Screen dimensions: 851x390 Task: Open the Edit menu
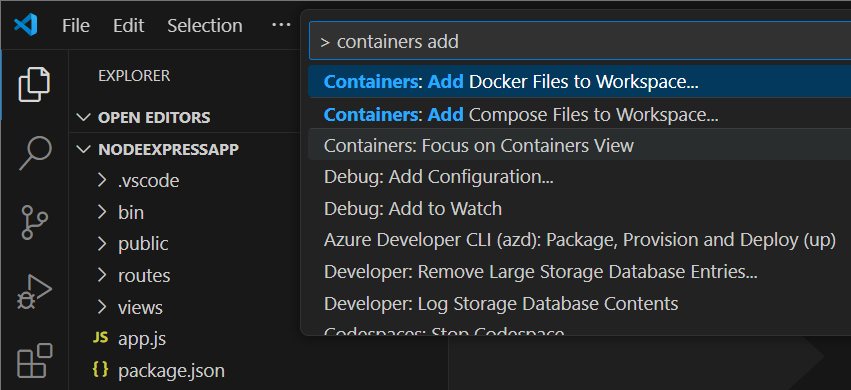[x=129, y=25]
